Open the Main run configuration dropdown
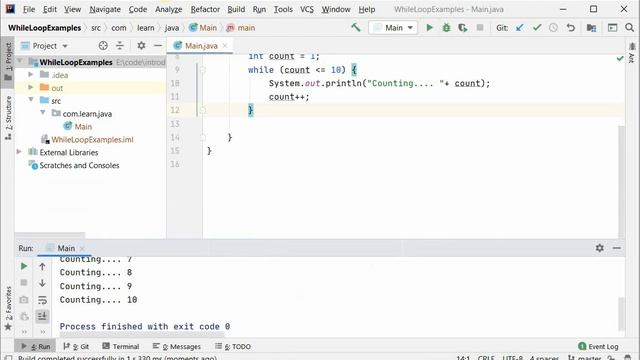This screenshot has width=640, height=360. (x=393, y=27)
